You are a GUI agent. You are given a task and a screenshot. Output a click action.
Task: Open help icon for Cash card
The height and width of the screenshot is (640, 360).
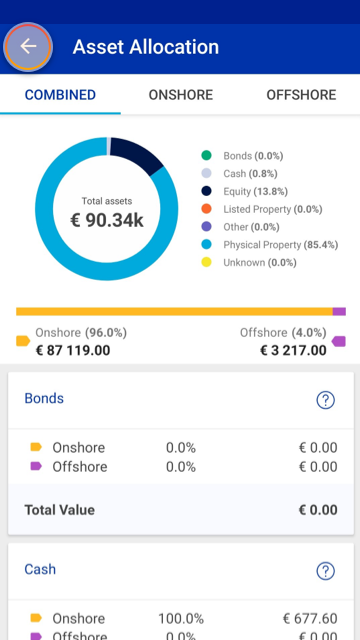(325, 571)
